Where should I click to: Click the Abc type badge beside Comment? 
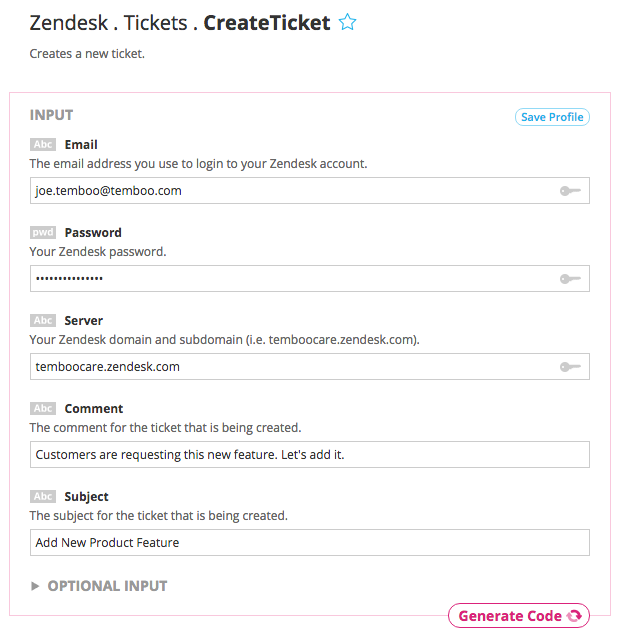click(x=43, y=408)
